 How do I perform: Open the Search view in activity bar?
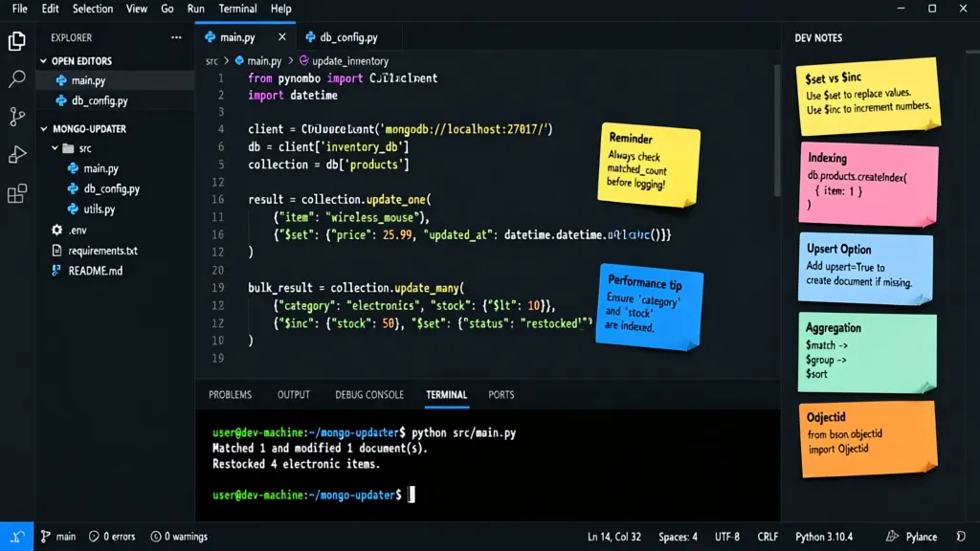coord(17,78)
